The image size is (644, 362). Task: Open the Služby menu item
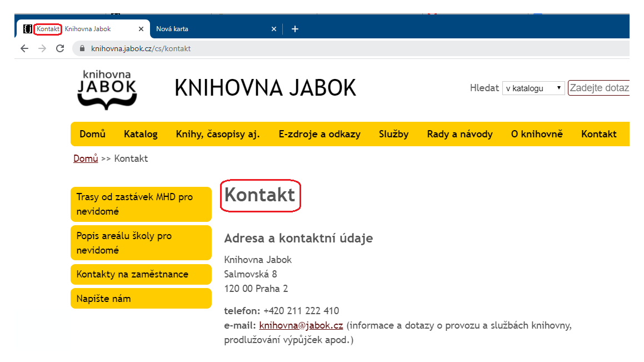click(393, 134)
